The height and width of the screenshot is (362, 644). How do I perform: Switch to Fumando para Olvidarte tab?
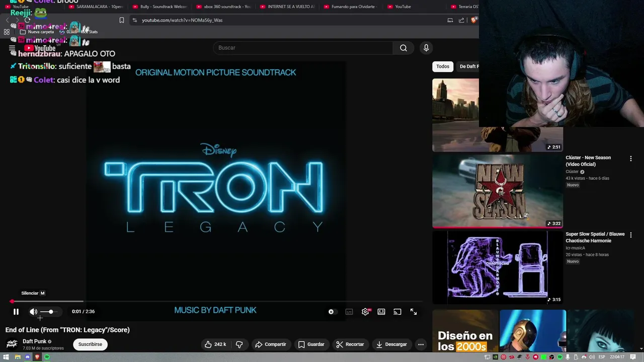(x=350, y=7)
